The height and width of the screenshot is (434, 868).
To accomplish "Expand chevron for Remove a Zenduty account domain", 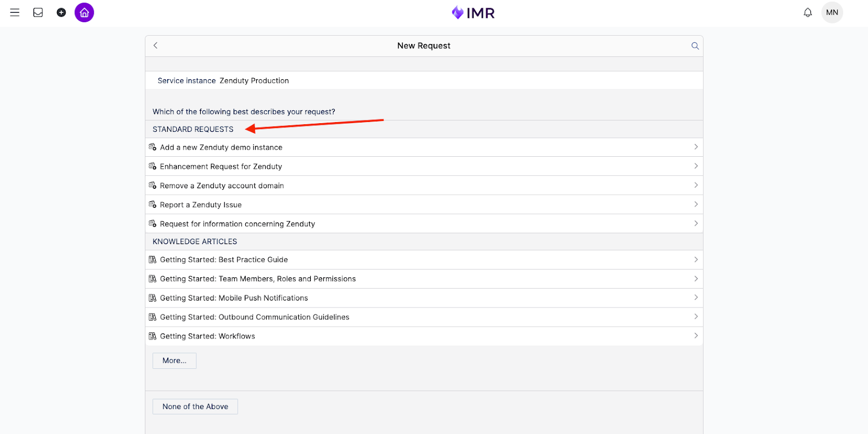I will pos(696,186).
